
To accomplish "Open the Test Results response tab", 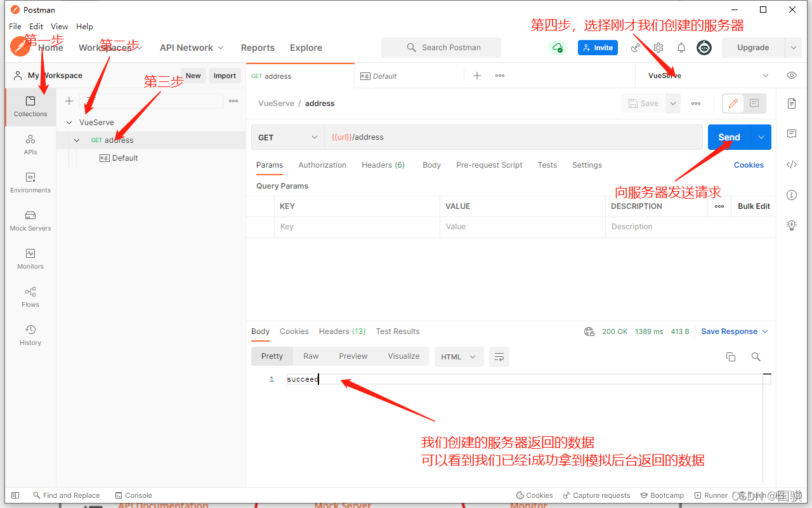I will pos(398,331).
